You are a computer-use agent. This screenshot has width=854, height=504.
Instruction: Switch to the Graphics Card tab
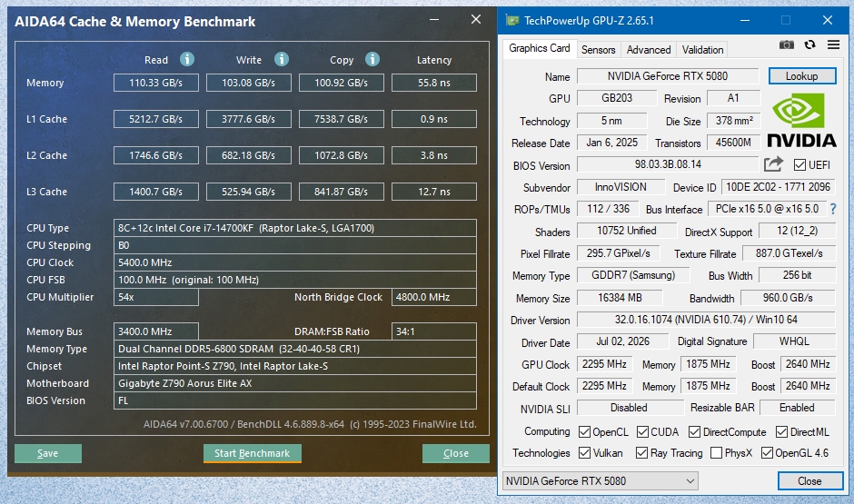click(539, 48)
